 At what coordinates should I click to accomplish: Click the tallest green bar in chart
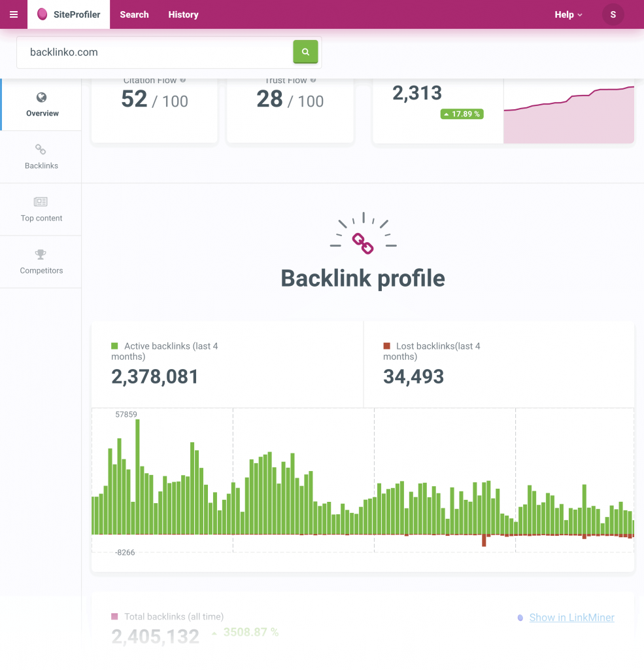[137, 476]
